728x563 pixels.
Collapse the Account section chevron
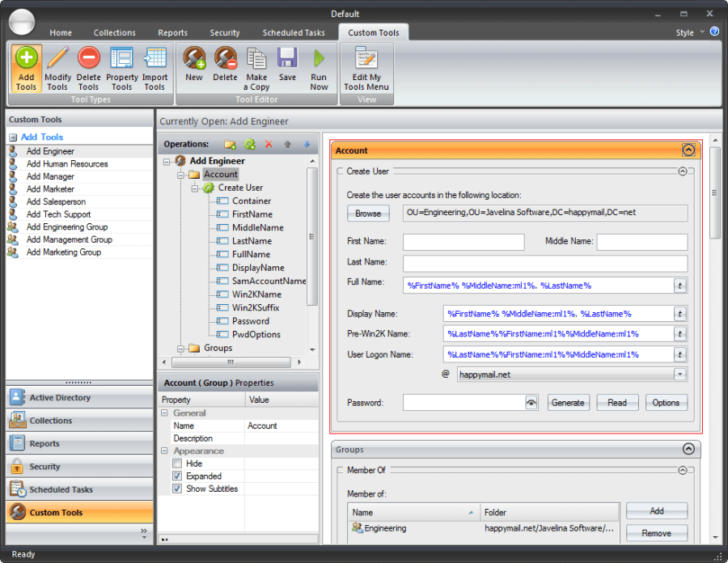tap(688, 150)
